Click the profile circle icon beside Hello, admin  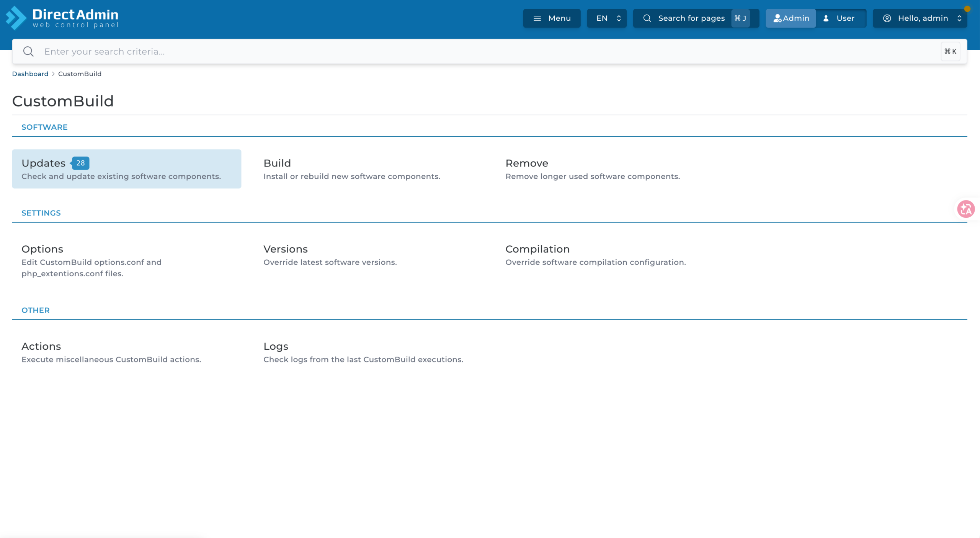(887, 18)
